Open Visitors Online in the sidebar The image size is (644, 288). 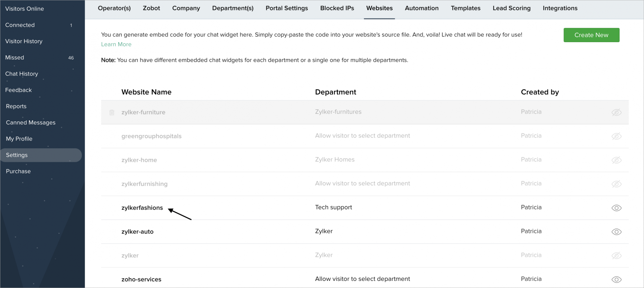coord(24,9)
